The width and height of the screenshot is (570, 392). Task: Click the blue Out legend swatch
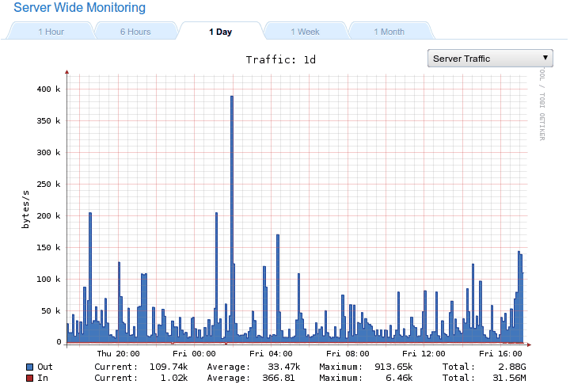[x=29, y=367]
